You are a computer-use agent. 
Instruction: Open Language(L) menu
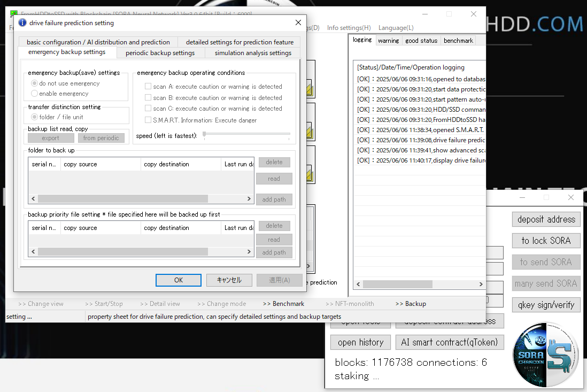(396, 28)
